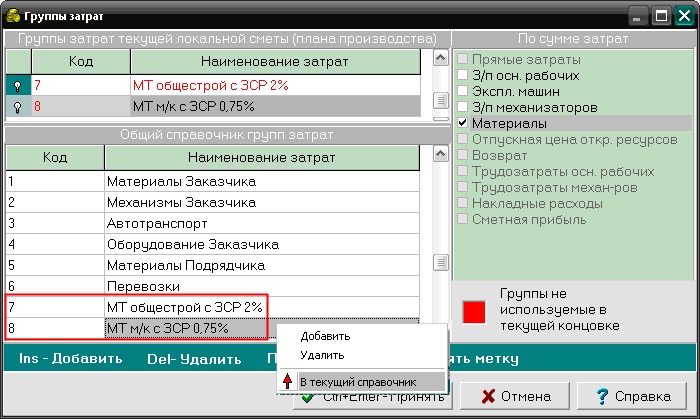
Task: Toggle Трудозатраты осн. рабочих checkbox
Action: pyautogui.click(x=462, y=171)
